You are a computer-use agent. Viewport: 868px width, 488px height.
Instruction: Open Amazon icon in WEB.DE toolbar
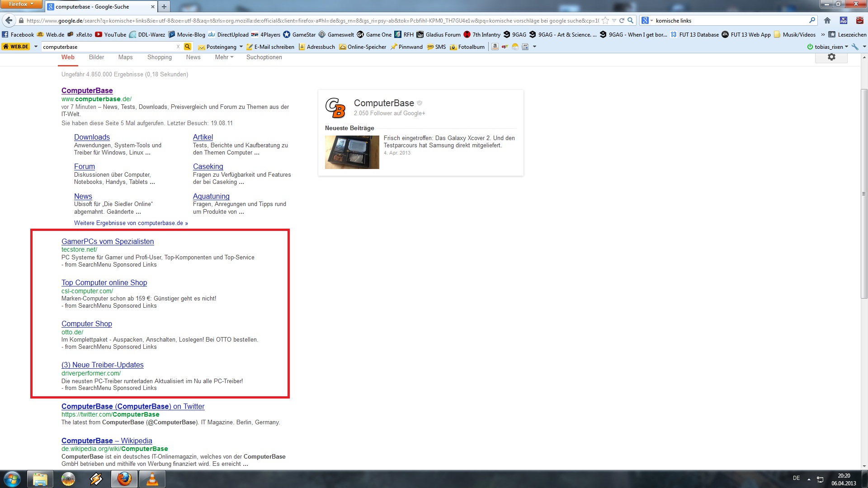[495, 47]
